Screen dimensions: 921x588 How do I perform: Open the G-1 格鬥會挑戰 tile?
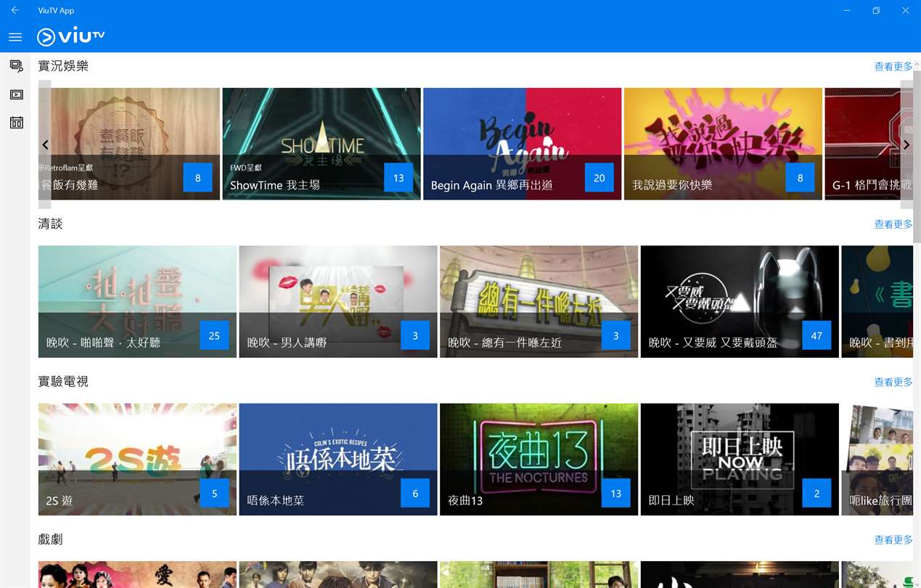(x=869, y=144)
